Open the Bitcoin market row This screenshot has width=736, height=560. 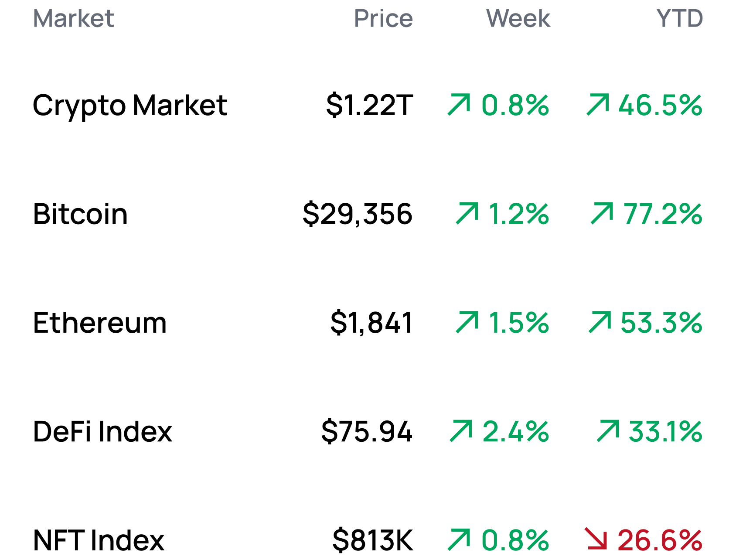(80, 214)
